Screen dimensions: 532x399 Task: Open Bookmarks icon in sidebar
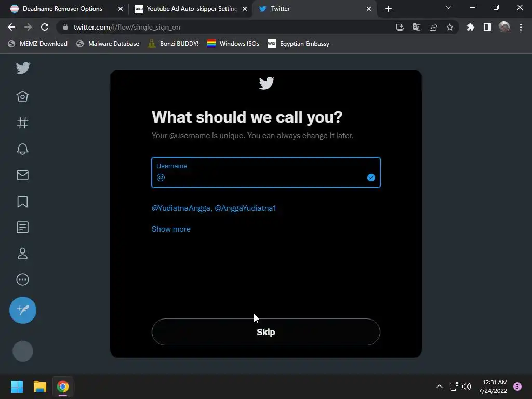coord(23,202)
